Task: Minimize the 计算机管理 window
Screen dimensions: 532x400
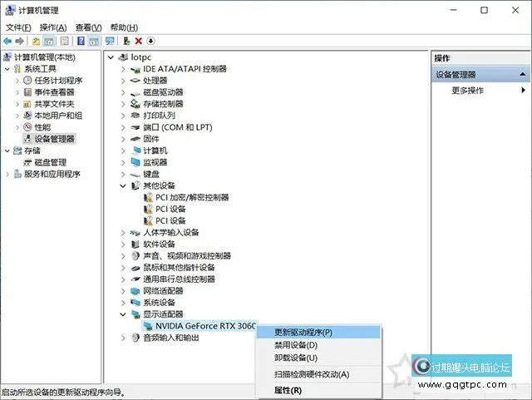Action: pyautogui.click(x=453, y=10)
